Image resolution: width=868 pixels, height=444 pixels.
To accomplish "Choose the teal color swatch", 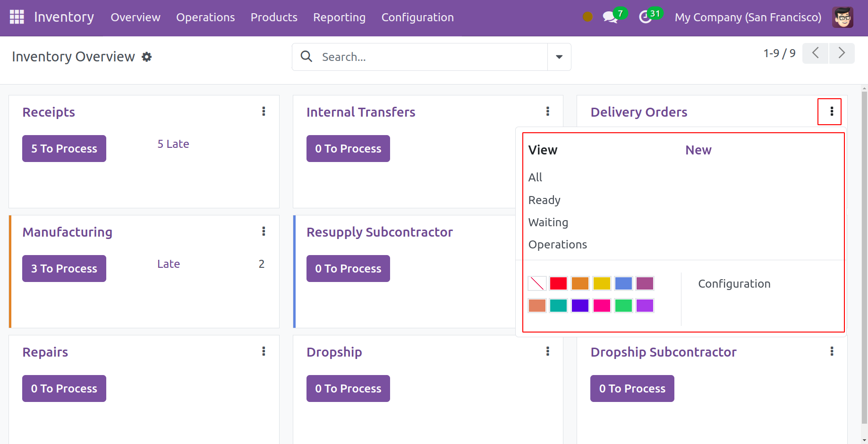I will click(558, 306).
